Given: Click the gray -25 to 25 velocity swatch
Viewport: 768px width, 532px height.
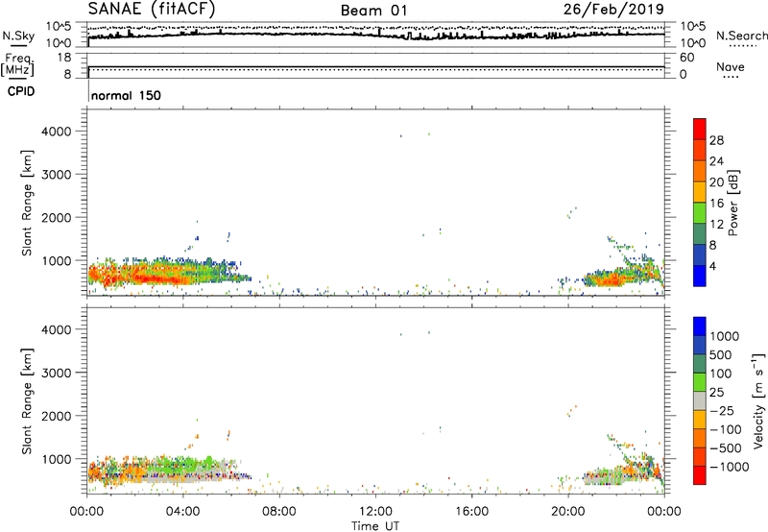Looking at the screenshot, I should 700,401.
